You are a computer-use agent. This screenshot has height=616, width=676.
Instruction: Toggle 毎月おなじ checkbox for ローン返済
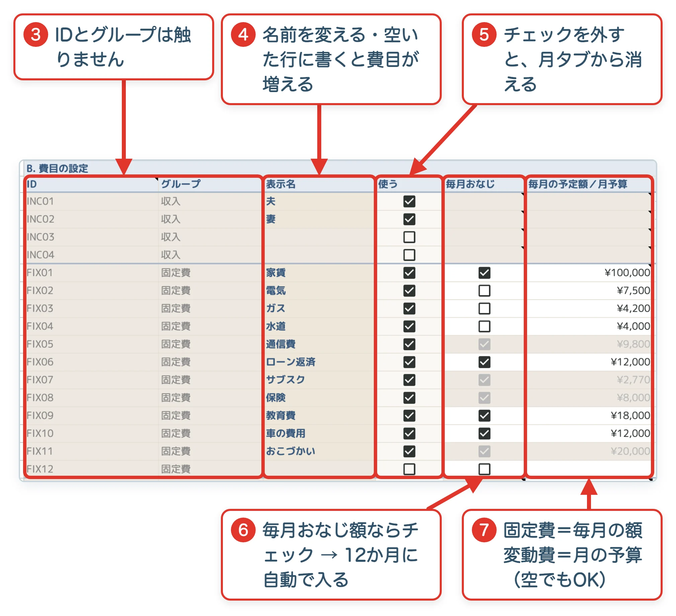pyautogui.click(x=484, y=362)
